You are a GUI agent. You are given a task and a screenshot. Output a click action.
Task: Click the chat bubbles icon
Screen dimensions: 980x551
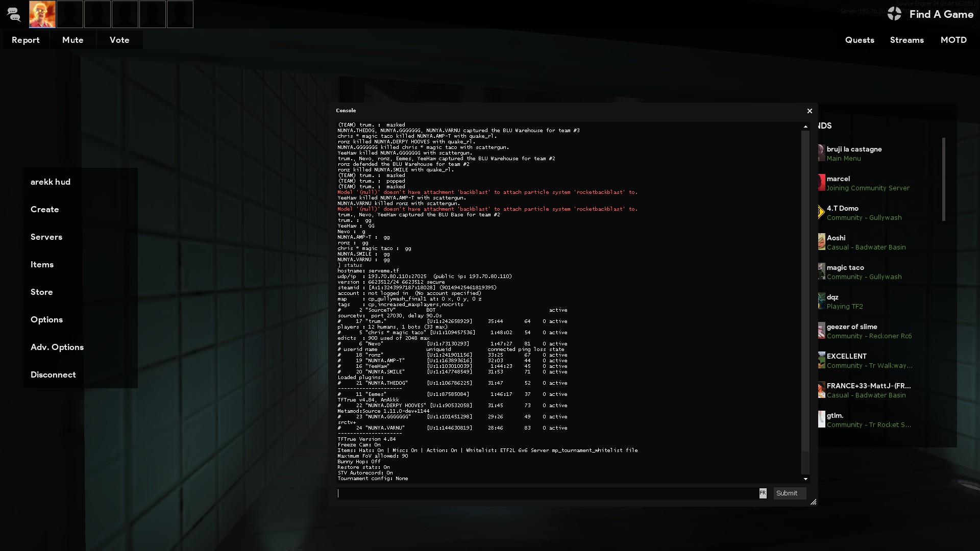[14, 15]
